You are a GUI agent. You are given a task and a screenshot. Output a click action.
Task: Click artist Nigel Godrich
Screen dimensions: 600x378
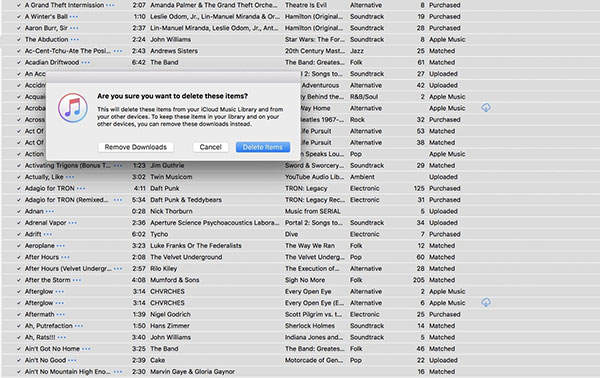pos(170,314)
